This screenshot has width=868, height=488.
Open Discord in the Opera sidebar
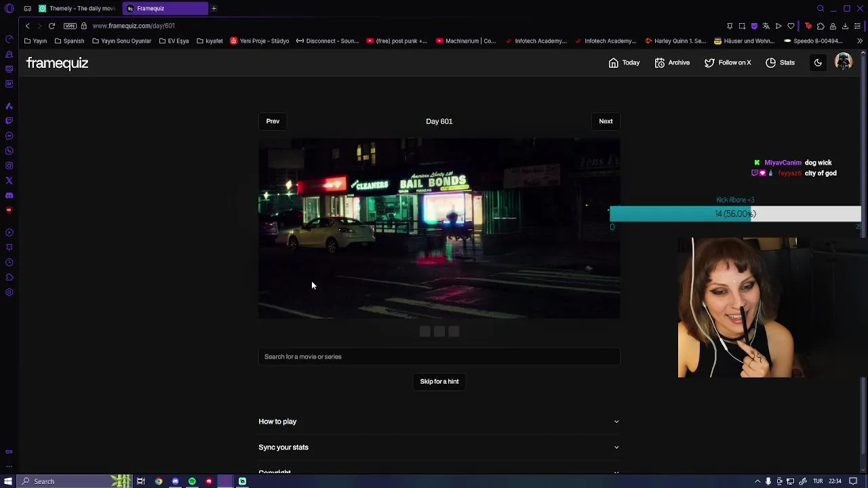tap(9, 195)
